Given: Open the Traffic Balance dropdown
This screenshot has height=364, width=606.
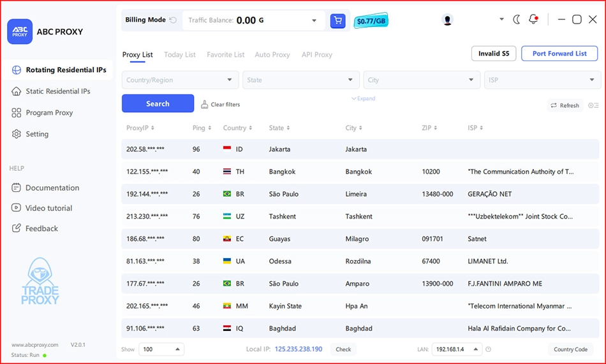Looking at the screenshot, I should 314,20.
